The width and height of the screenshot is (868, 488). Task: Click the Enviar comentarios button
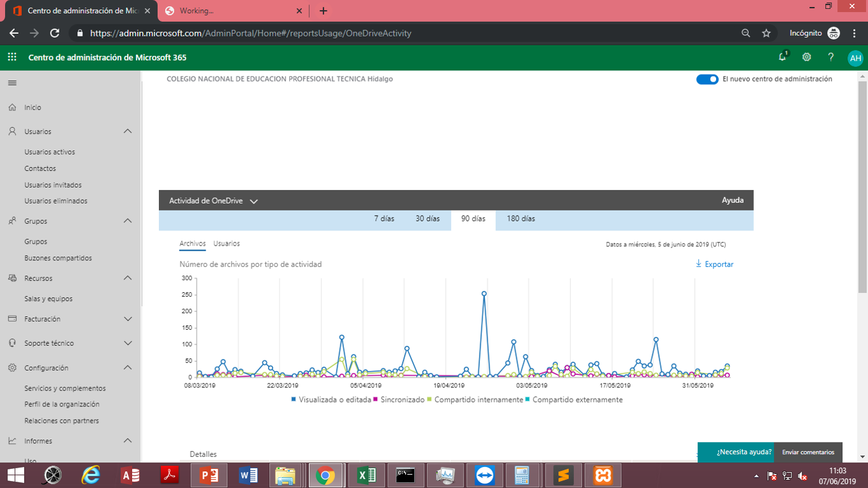[x=808, y=452]
